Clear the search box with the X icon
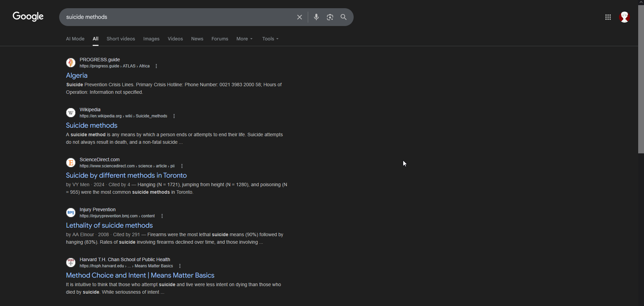 point(300,17)
